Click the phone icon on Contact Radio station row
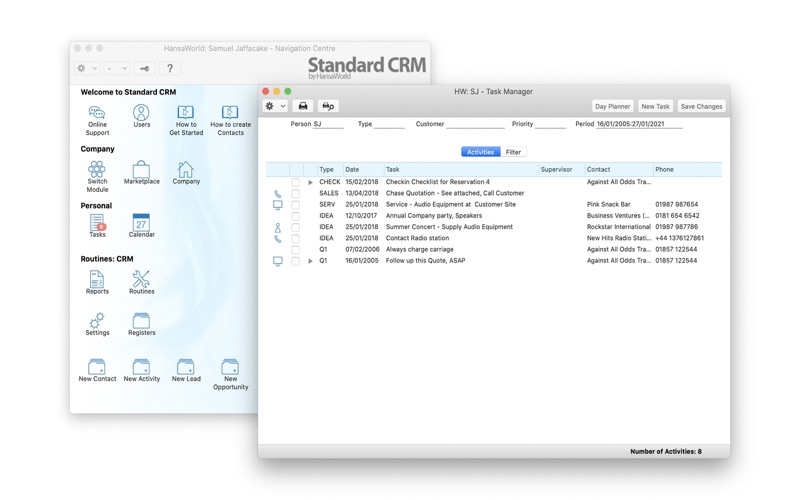The width and height of the screenshot is (800, 500). 278,238
